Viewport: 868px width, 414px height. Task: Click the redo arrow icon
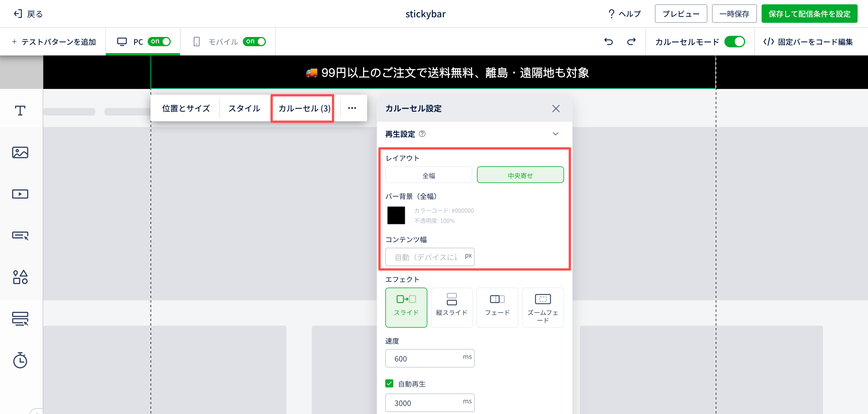pyautogui.click(x=631, y=42)
